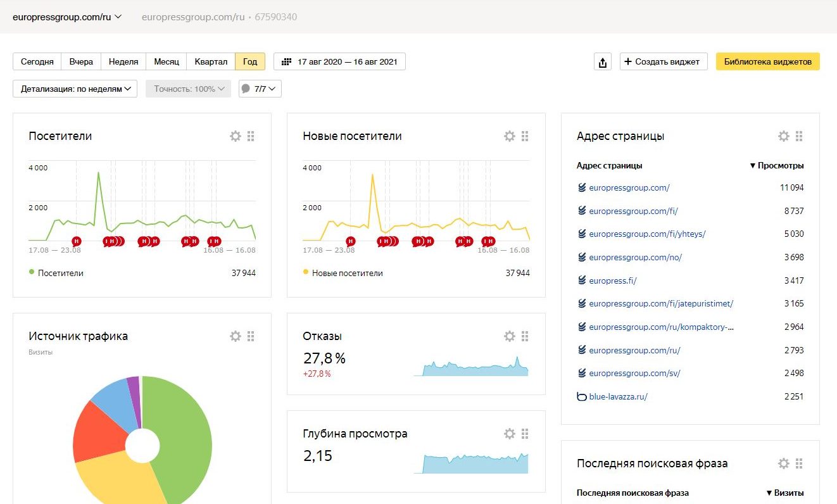Click the drag handle of Новые посетители widget
Screen dimensions: 837x504
(x=525, y=136)
